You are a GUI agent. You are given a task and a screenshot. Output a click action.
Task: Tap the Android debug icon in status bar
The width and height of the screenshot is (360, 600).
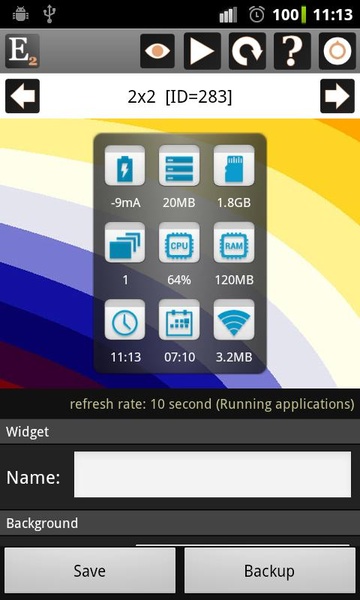point(20,15)
